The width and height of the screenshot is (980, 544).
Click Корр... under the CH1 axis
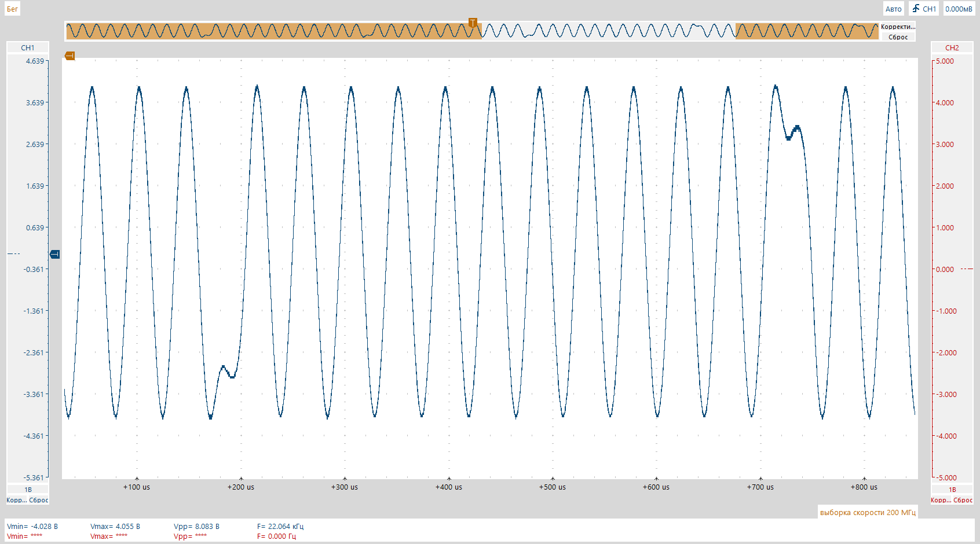point(16,500)
